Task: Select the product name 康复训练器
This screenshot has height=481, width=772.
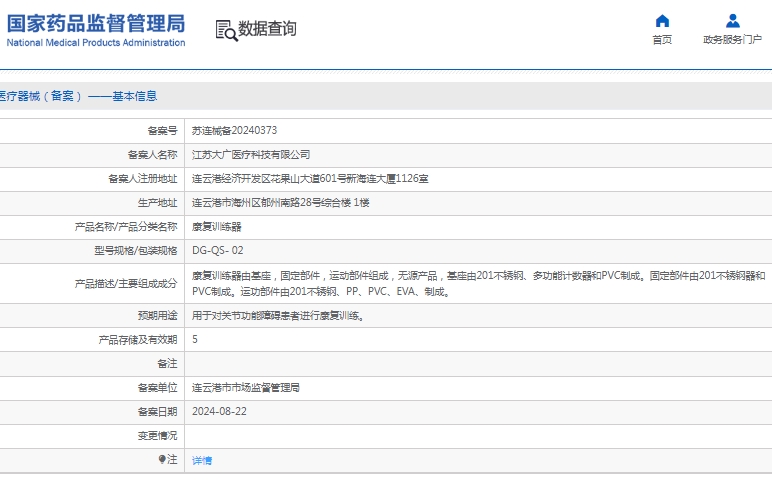Action: coord(217,227)
